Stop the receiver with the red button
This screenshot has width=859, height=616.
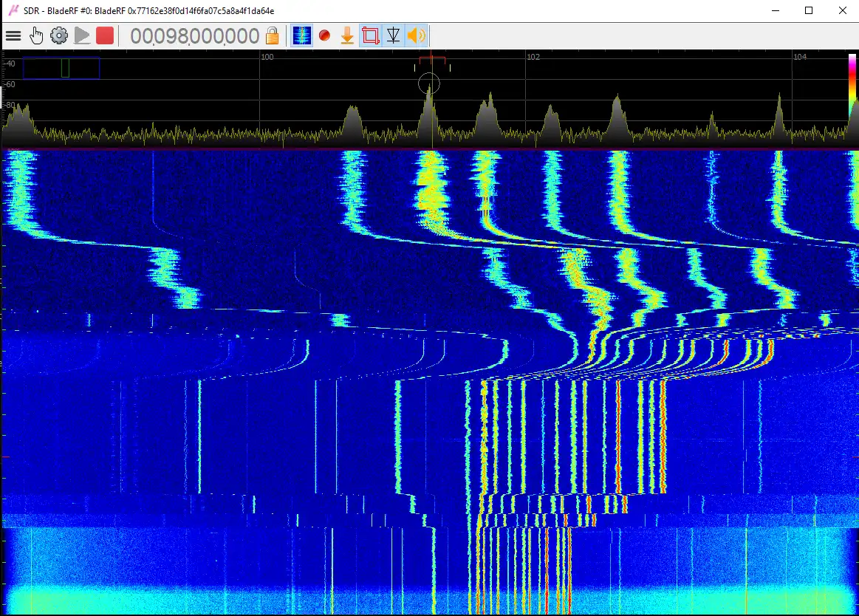[x=105, y=36]
